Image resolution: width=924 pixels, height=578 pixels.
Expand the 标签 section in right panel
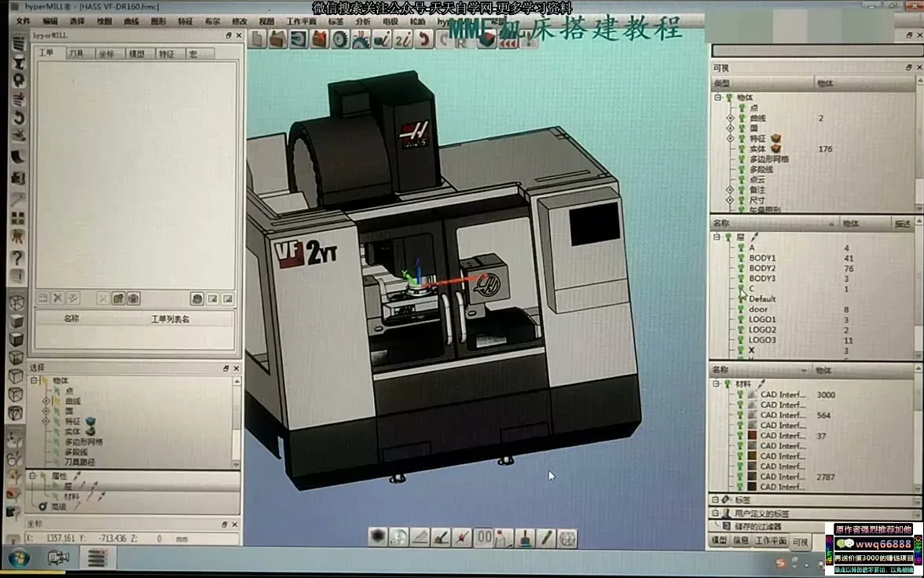(715, 499)
